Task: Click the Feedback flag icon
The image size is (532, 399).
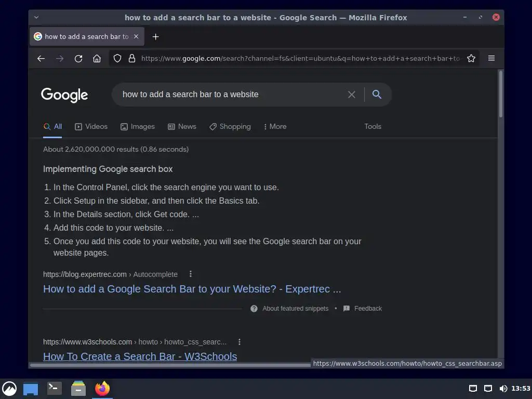Action: pos(347,309)
